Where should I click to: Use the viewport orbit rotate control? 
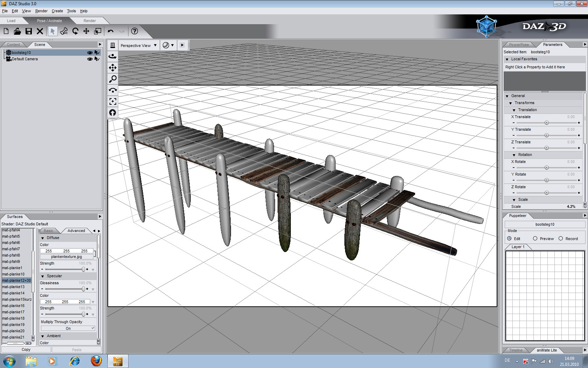pyautogui.click(x=113, y=56)
